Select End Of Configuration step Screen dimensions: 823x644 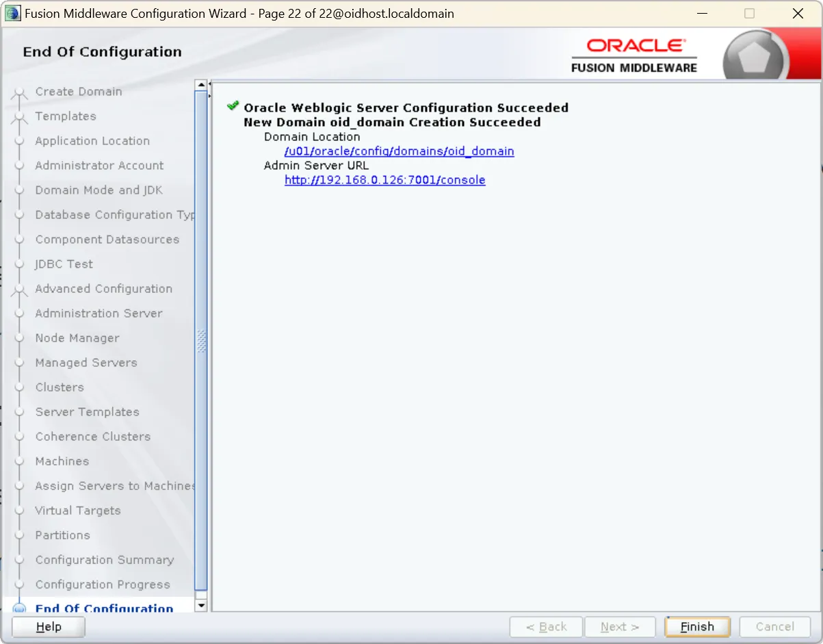104,608
